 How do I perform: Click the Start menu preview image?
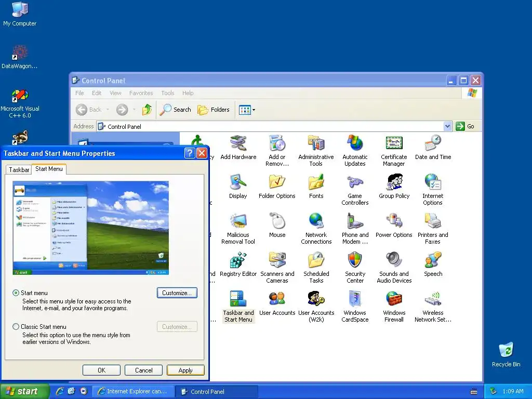[90, 228]
